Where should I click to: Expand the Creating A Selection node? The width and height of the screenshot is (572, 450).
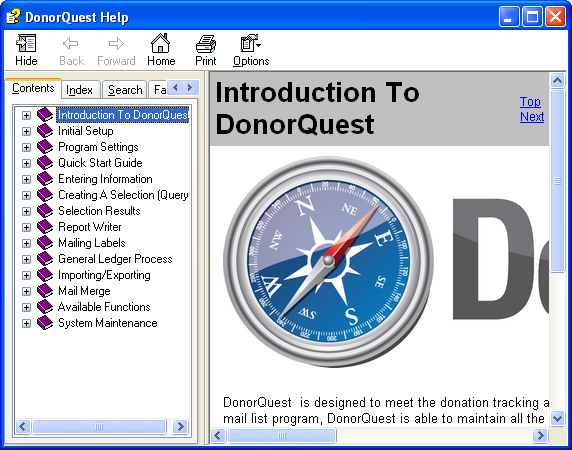(x=26, y=195)
